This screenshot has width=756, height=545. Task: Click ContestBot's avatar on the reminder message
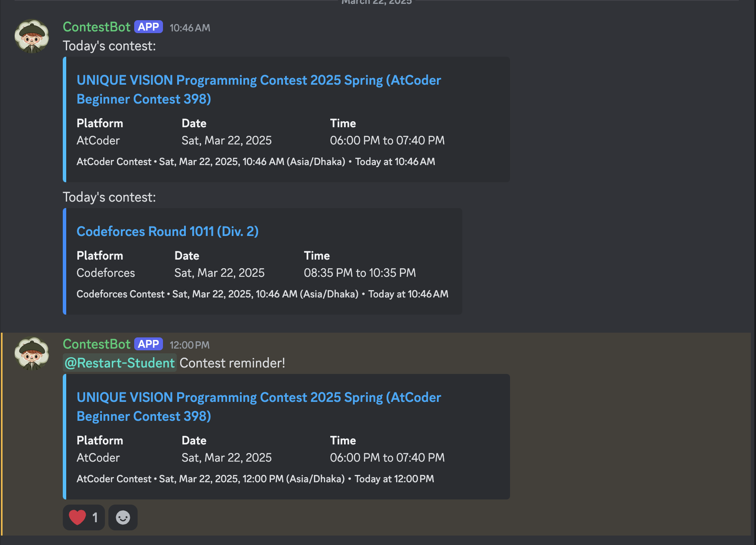click(x=32, y=353)
